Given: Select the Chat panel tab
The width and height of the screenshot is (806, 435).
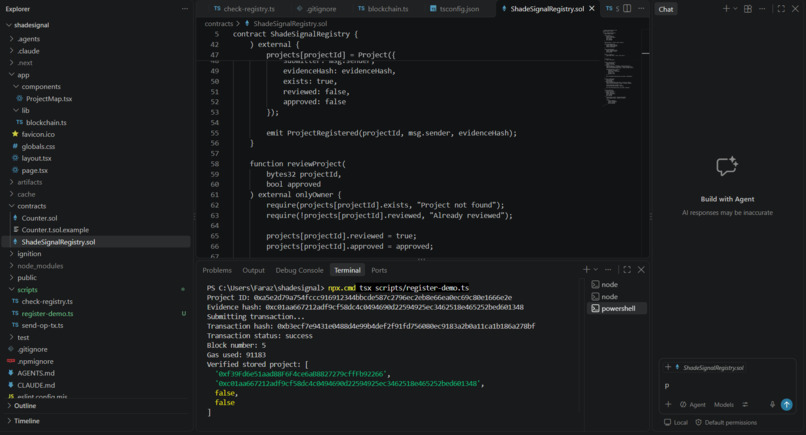Looking at the screenshot, I should point(666,9).
